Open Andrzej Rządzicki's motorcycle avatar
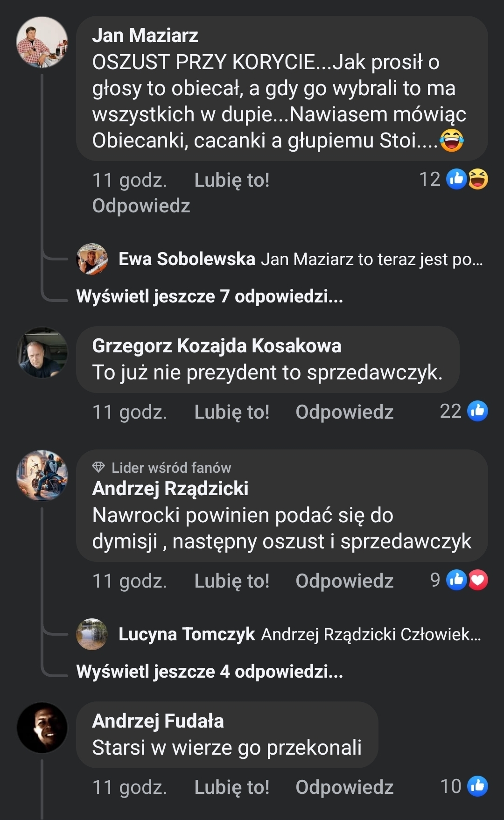This screenshot has height=820, width=504. pos(42,476)
